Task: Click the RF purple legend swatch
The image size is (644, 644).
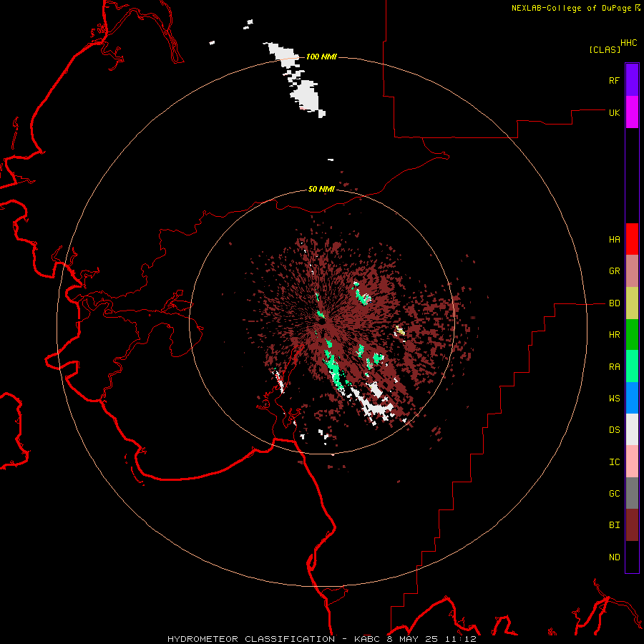Action: pos(632,79)
